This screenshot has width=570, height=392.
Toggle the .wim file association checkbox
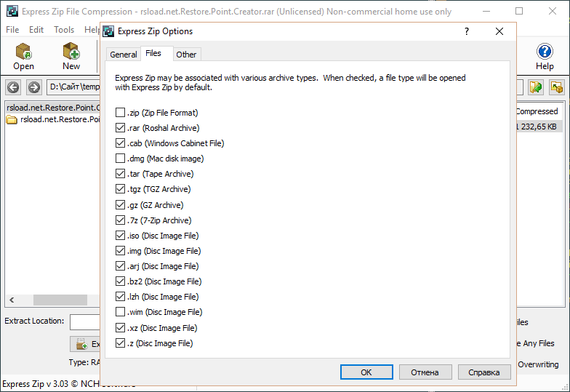click(x=121, y=312)
